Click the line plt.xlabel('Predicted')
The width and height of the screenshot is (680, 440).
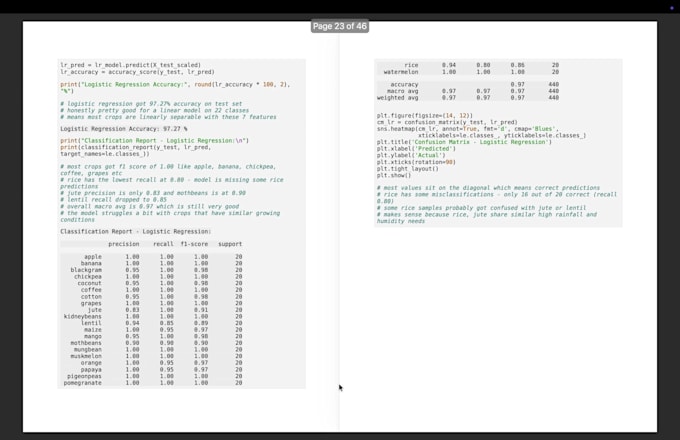coord(416,149)
